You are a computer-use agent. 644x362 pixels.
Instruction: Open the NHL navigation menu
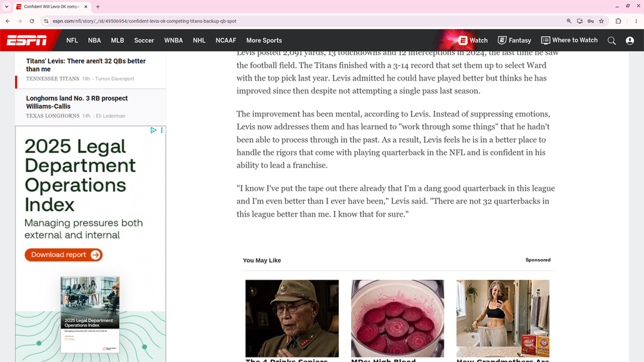tap(199, 41)
